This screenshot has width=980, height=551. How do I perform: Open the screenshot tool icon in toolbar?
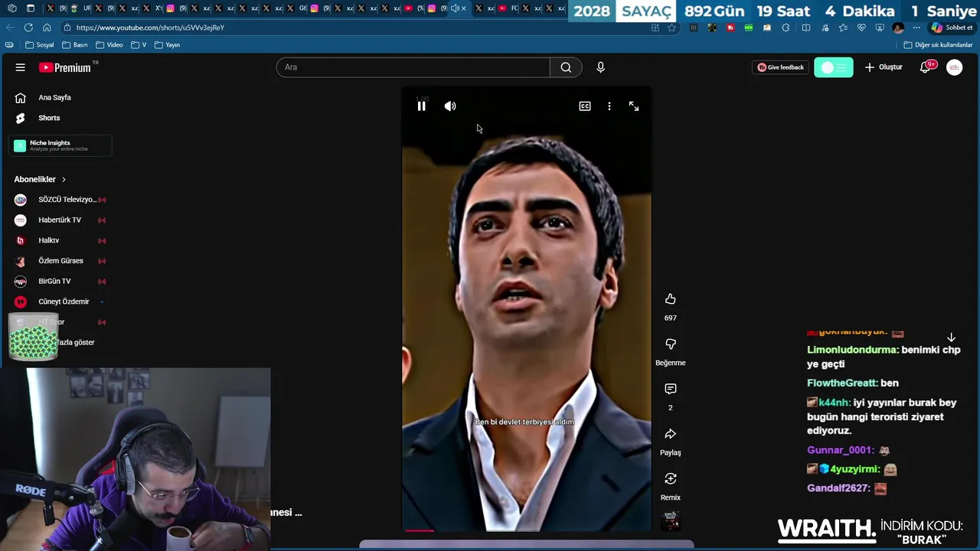[x=880, y=28]
